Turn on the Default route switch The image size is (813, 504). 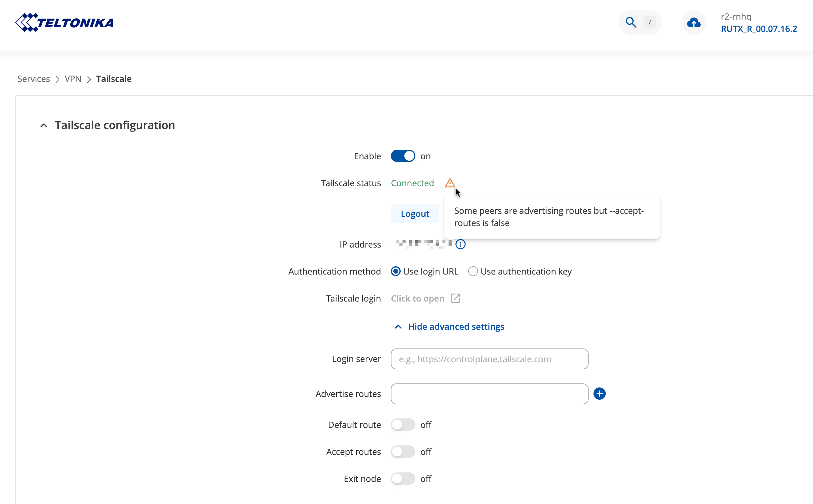(403, 425)
